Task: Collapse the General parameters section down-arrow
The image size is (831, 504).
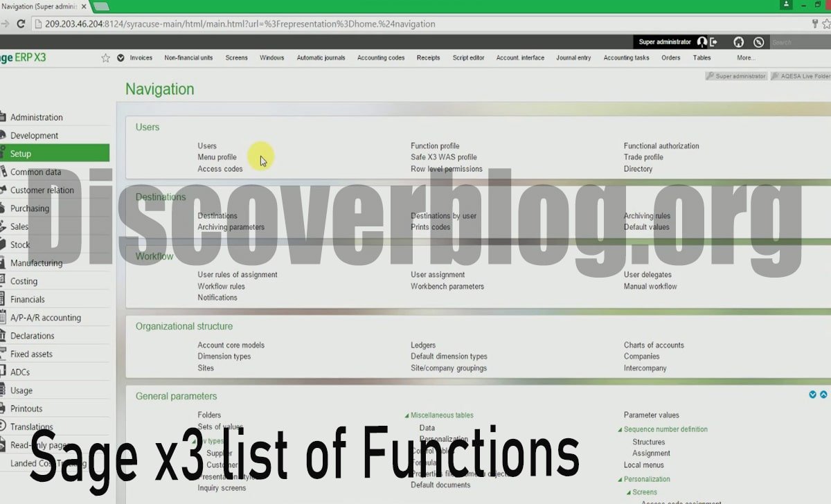Action: point(813,395)
